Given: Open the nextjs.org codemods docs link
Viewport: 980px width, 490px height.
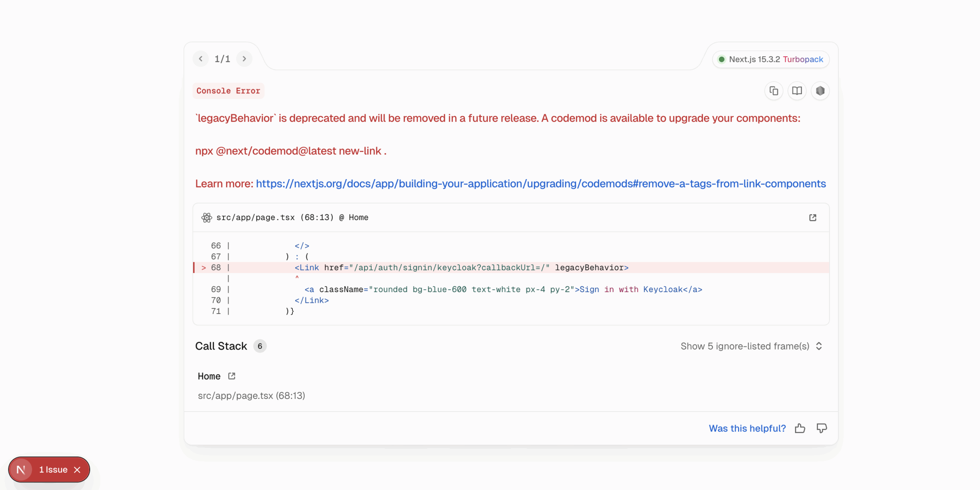Looking at the screenshot, I should (541, 184).
